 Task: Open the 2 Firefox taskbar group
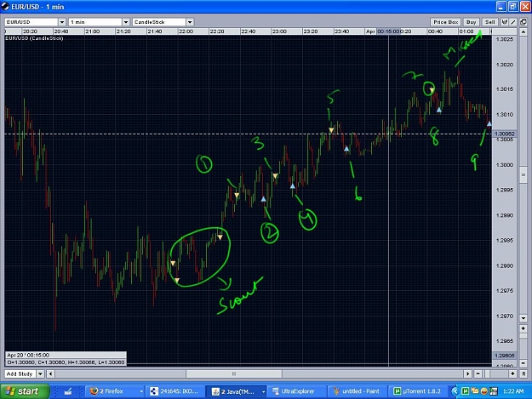point(114,391)
